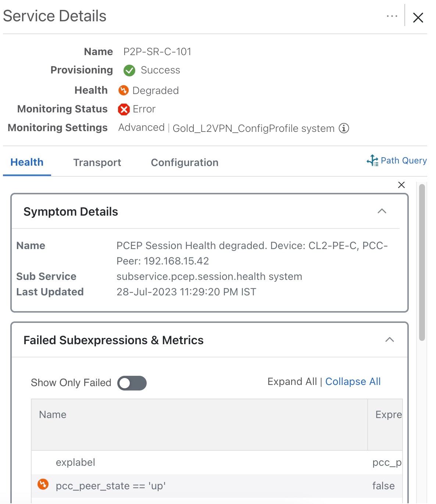Click the Error icon next to Monitoring Status
This screenshot has width=436, height=504.
124,109
